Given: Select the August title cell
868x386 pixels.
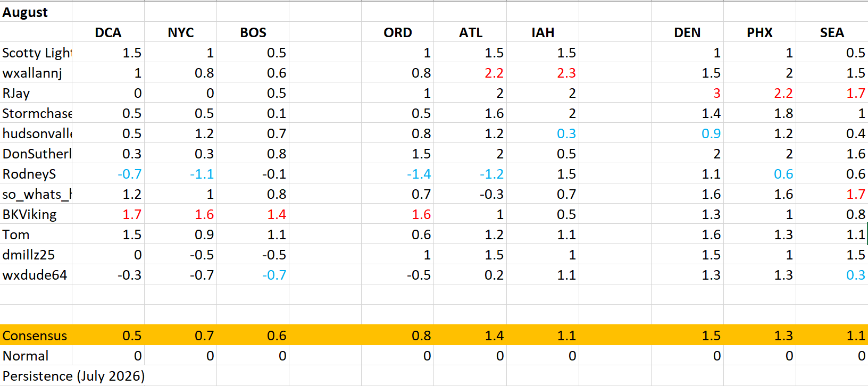Looking at the screenshot, I should pyautogui.click(x=36, y=12).
